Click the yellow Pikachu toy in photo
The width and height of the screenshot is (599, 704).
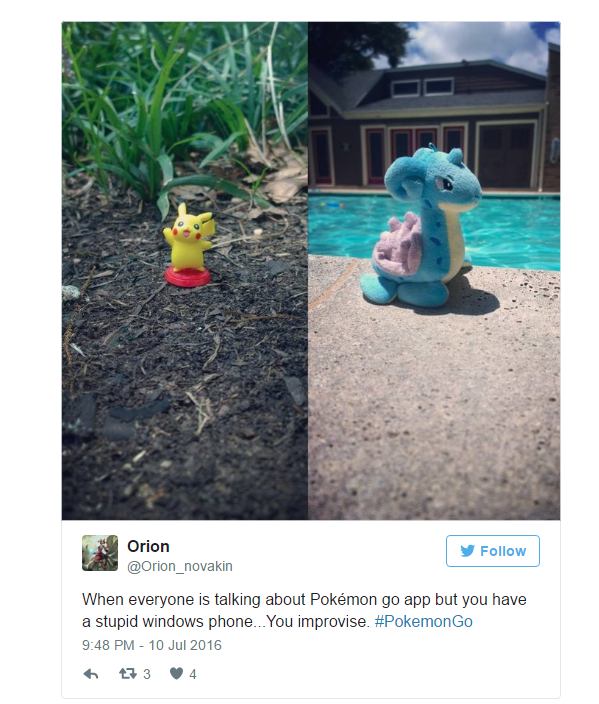(189, 245)
